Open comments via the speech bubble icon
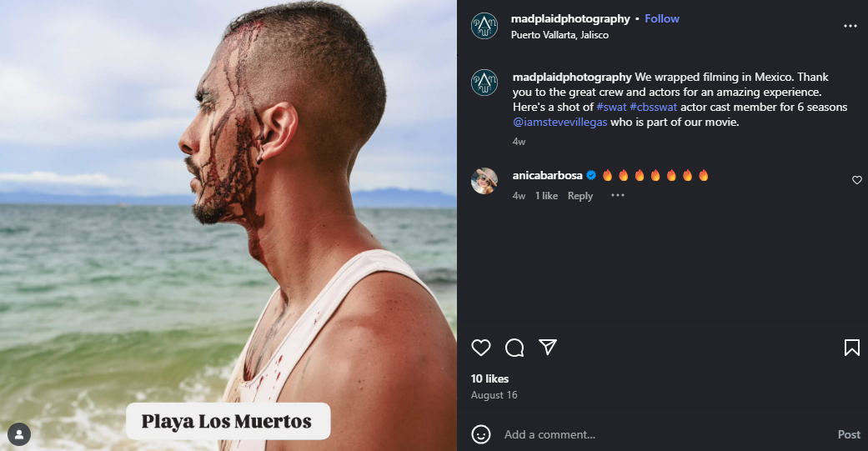Image resolution: width=868 pixels, height=451 pixels. 514,348
